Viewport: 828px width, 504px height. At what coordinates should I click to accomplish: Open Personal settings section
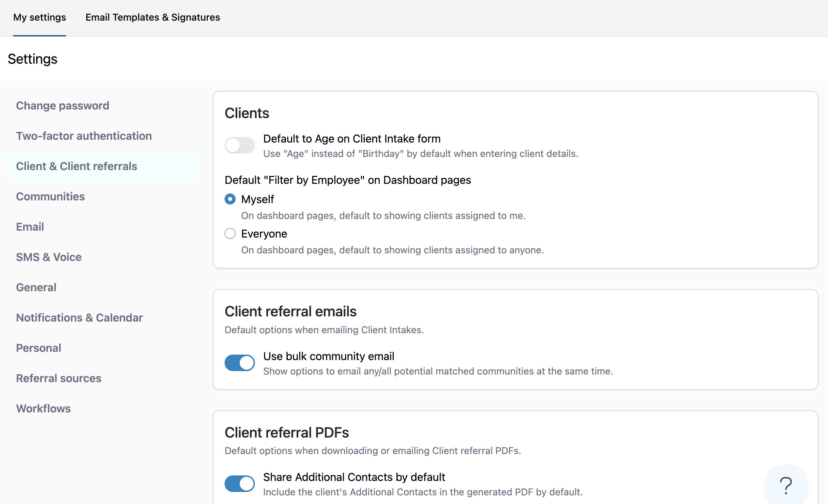(x=39, y=348)
